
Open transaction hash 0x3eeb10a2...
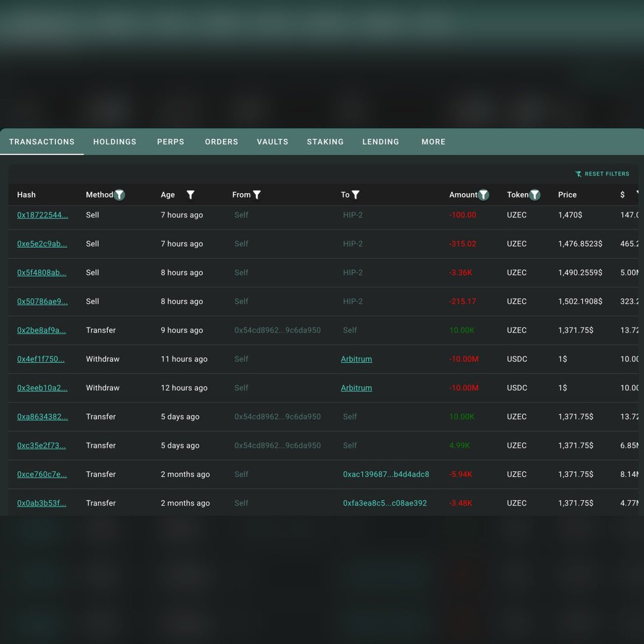click(42, 388)
